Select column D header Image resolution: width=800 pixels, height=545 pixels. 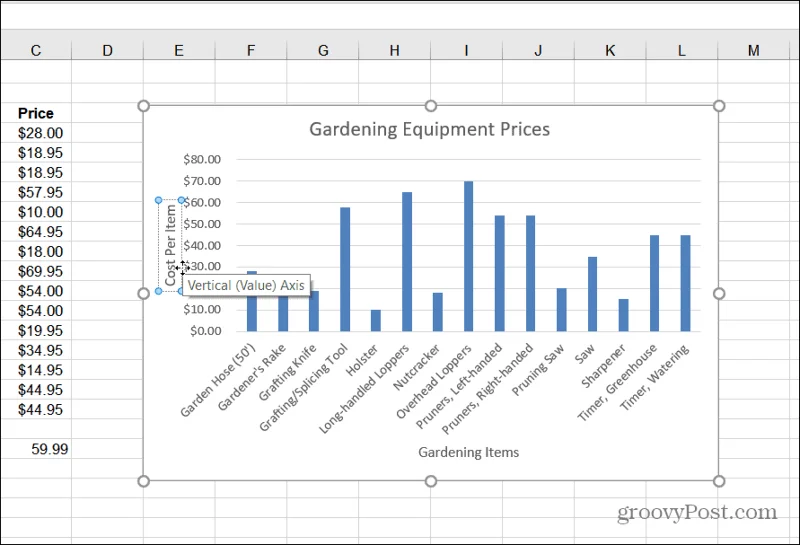pos(108,50)
